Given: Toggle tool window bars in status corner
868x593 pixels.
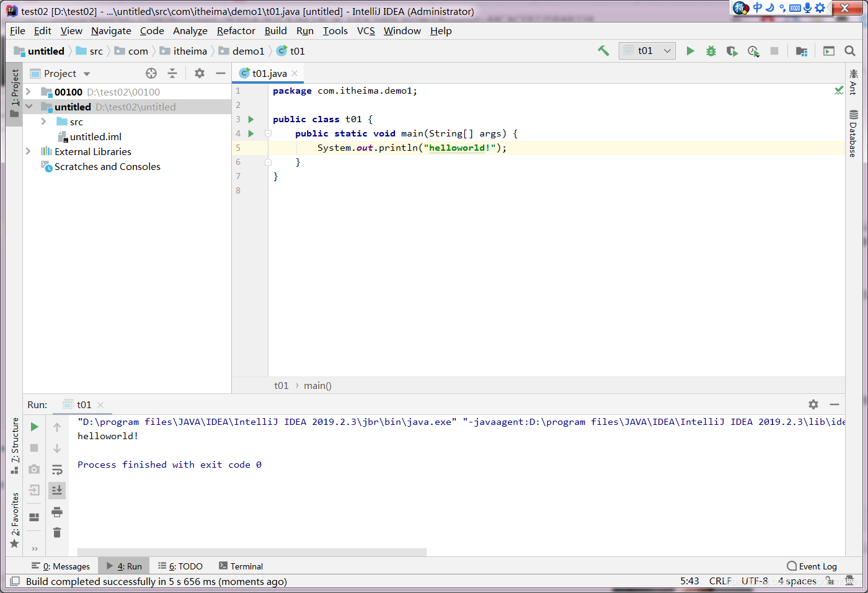Looking at the screenshot, I should [x=15, y=581].
